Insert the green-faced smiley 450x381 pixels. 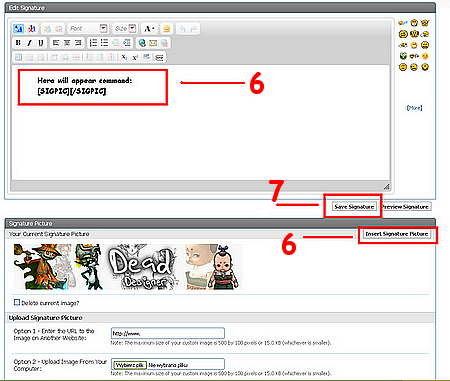tap(403, 56)
